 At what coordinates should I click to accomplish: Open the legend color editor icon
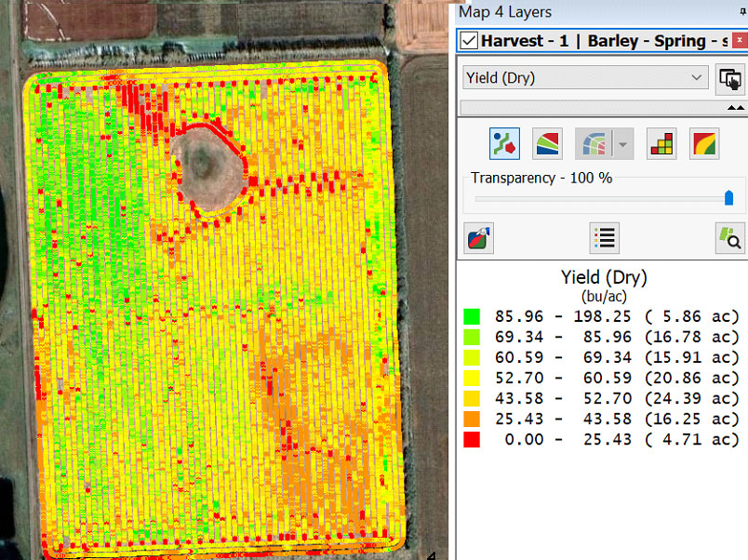[478, 238]
